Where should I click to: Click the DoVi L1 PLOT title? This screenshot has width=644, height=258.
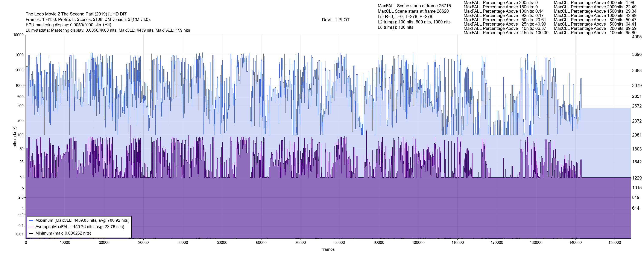click(336, 20)
